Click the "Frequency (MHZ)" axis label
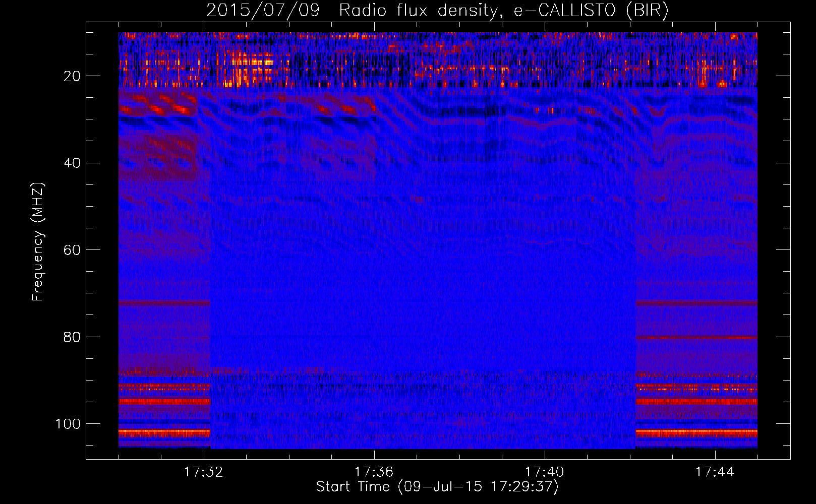 coord(38,242)
